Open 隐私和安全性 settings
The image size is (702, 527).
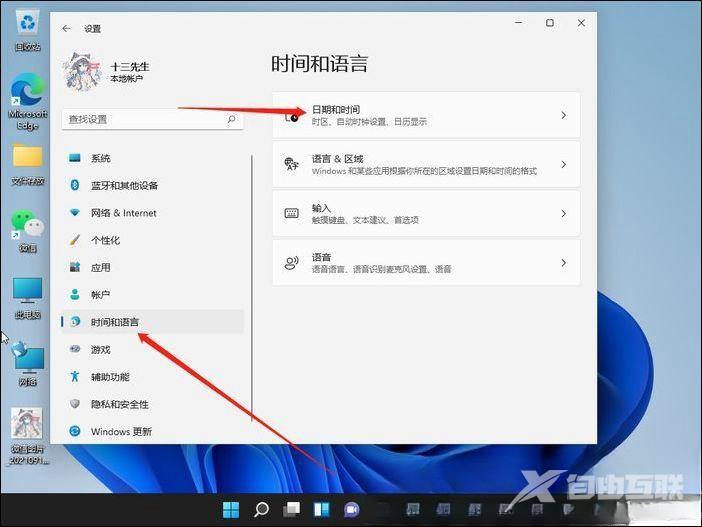[x=153, y=404]
